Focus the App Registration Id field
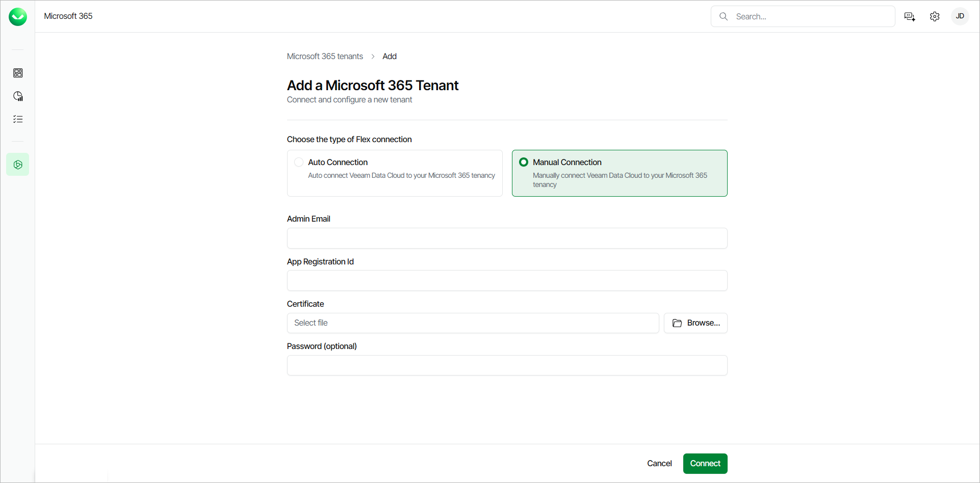 pyautogui.click(x=507, y=281)
